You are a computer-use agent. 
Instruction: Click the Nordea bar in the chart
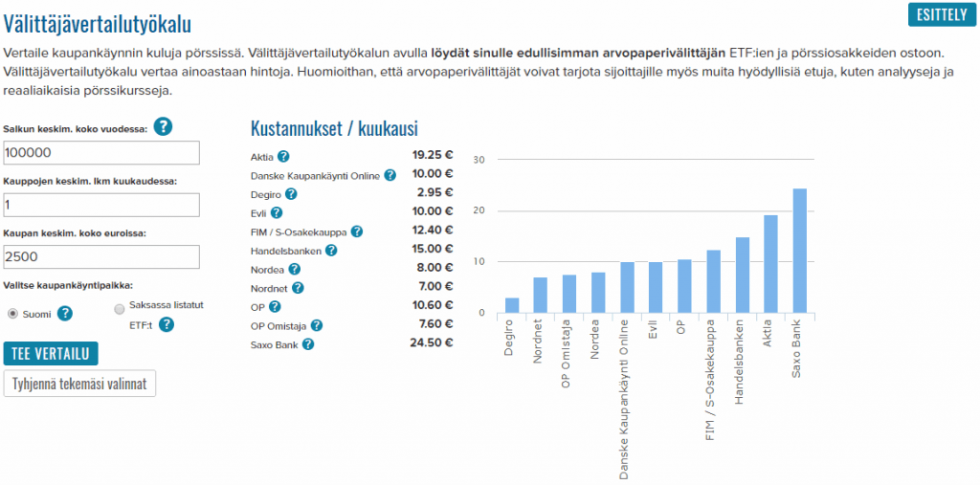(x=598, y=293)
